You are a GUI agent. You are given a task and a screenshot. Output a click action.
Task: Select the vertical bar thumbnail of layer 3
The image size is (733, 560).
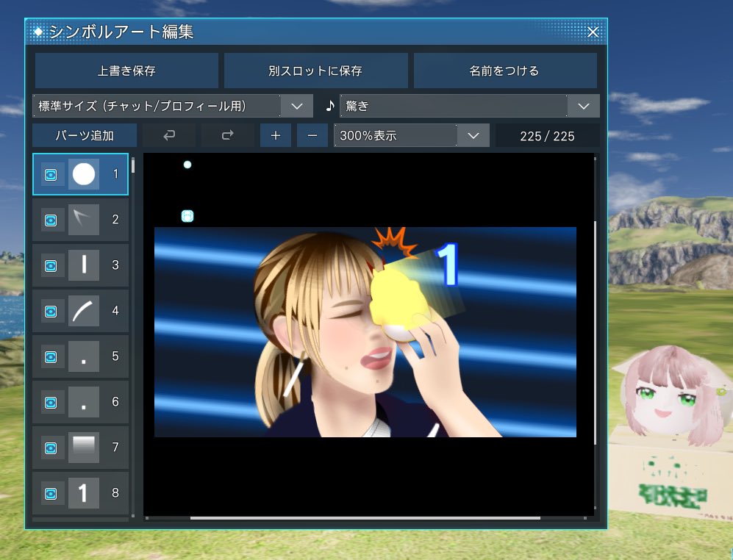click(84, 265)
